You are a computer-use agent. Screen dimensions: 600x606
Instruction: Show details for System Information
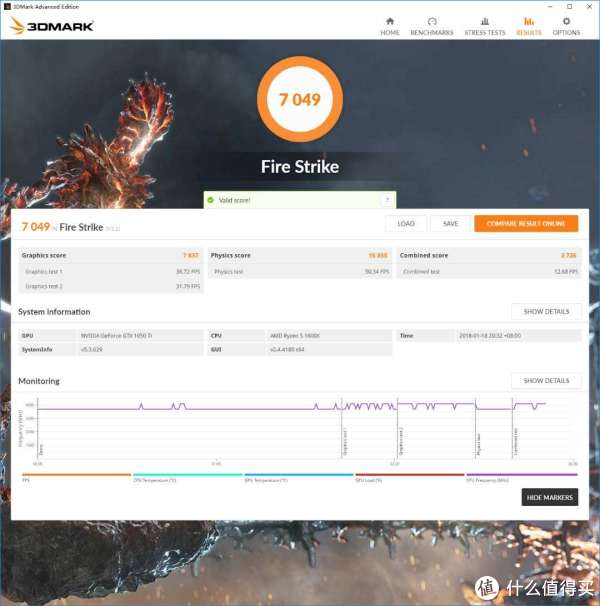(x=546, y=312)
